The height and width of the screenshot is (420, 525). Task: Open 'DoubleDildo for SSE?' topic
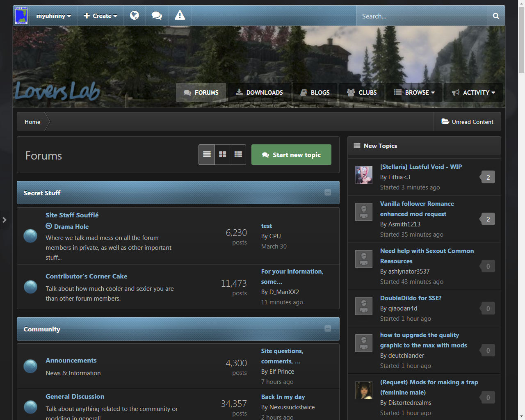(411, 298)
